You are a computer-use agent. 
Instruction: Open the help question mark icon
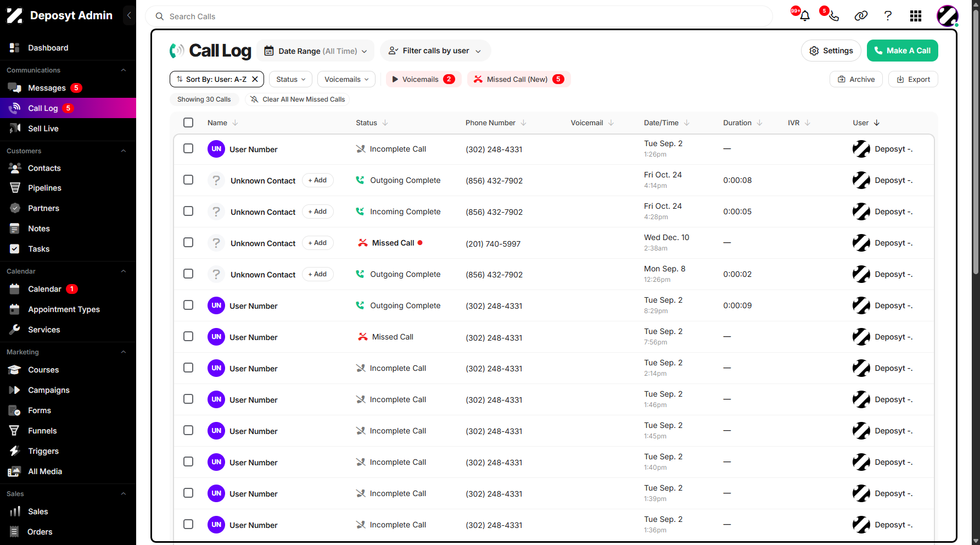tap(888, 16)
